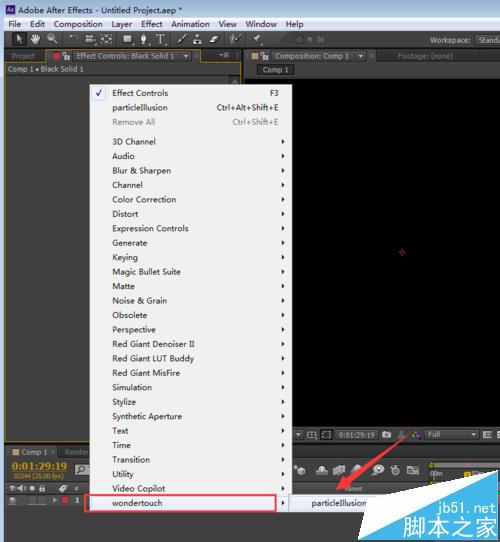
Task: Click the auto-keyframe stopwatch icon in timeline
Action: pyautogui.click(x=395, y=470)
